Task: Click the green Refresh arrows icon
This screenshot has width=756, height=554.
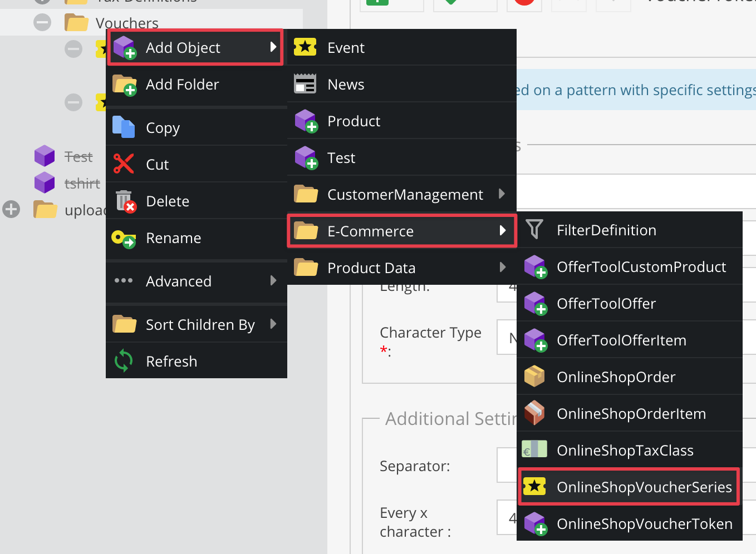Action: pyautogui.click(x=124, y=361)
